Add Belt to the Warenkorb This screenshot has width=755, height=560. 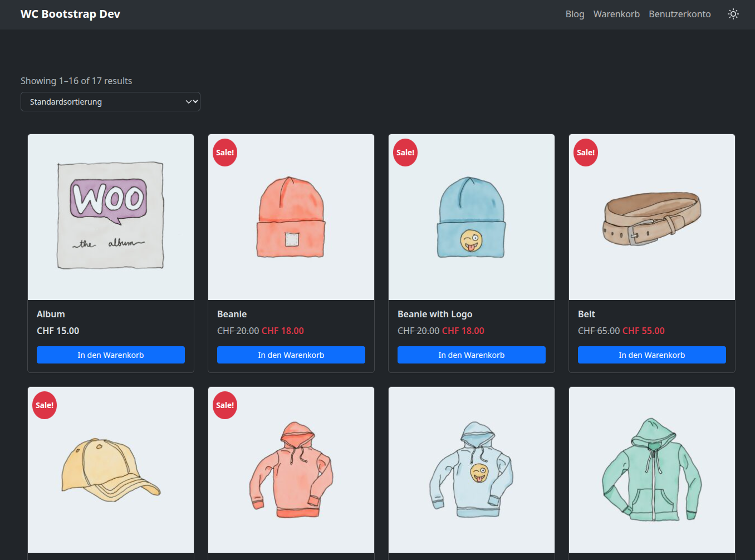(x=652, y=355)
